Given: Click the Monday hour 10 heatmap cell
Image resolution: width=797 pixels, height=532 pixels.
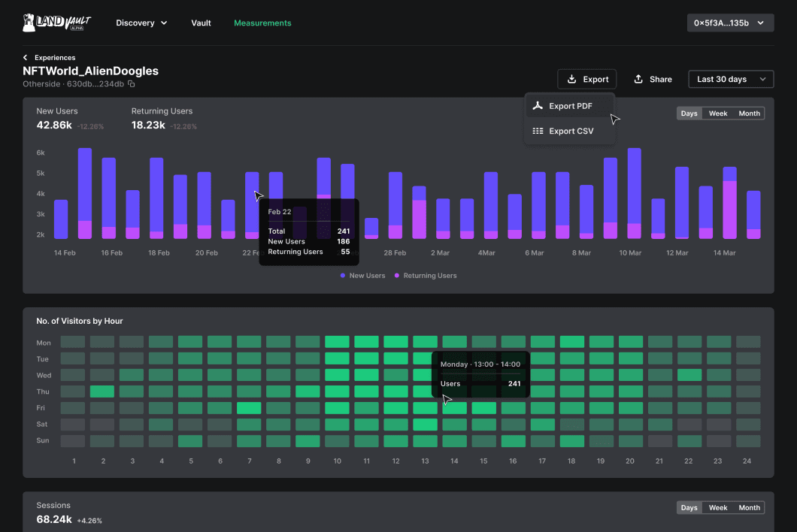Looking at the screenshot, I should pyautogui.click(x=337, y=341).
